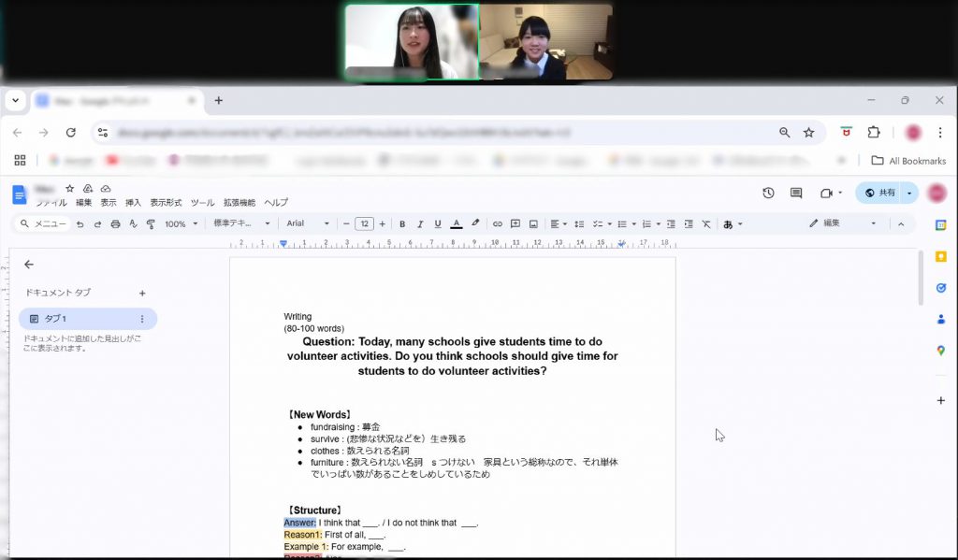The image size is (958, 560).
Task: Click the insert image icon
Action: click(x=533, y=224)
